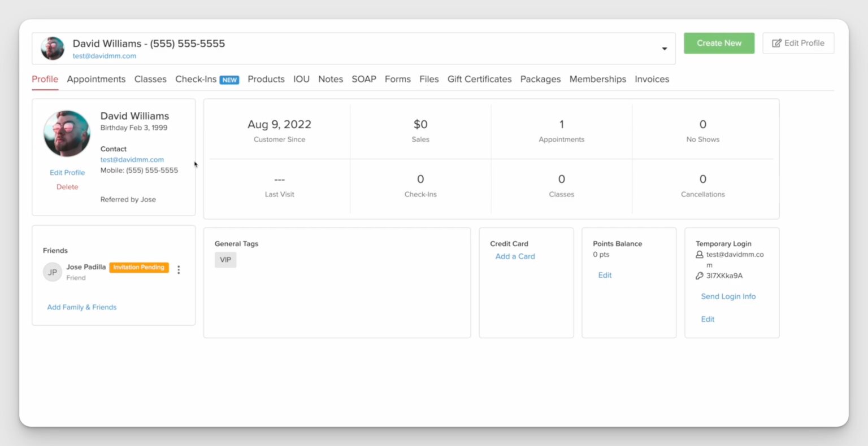This screenshot has width=868, height=446.
Task: Open the Appointments tab
Action: click(96, 79)
